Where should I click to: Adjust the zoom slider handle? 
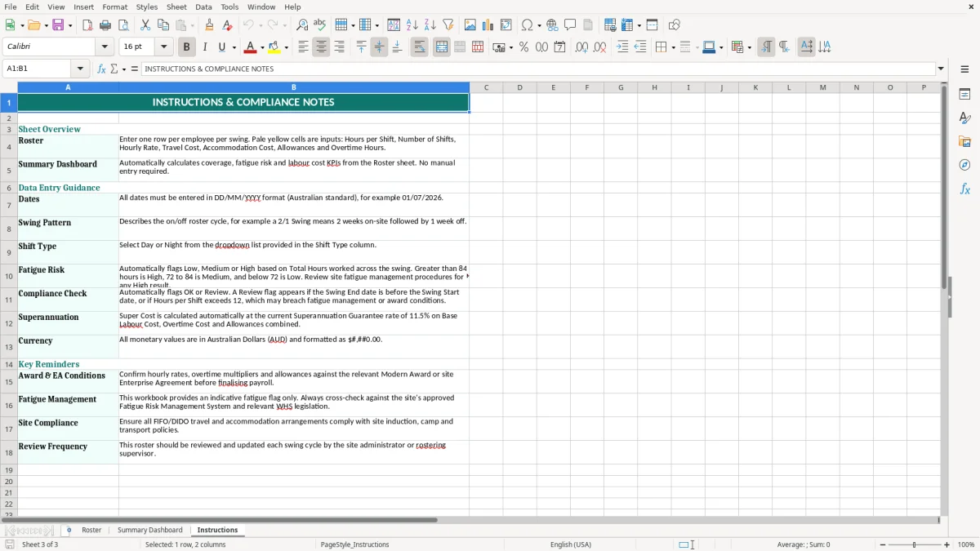click(x=915, y=544)
